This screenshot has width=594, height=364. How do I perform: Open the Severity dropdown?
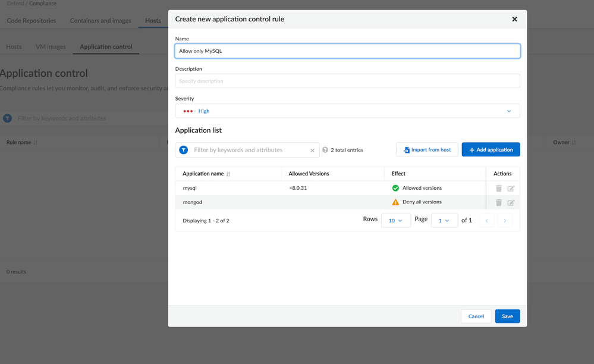tap(347, 111)
